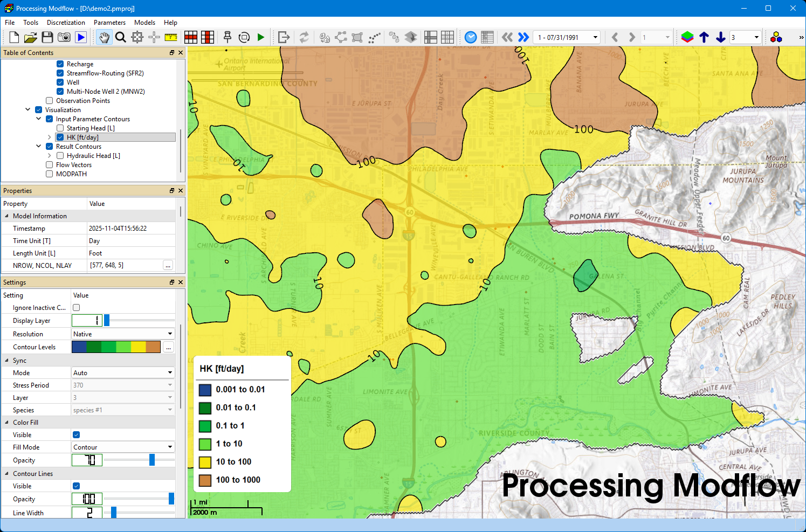The height and width of the screenshot is (532, 806).
Task: Click the green run model arrow
Action: 261,37
